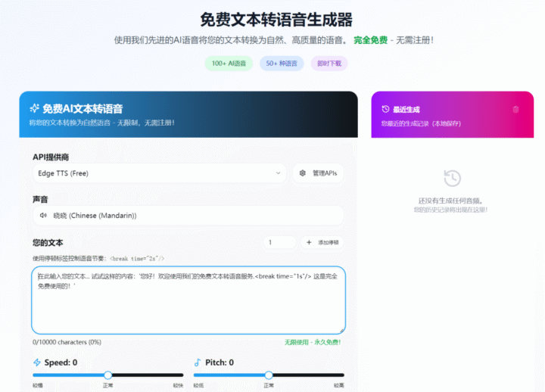The width and height of the screenshot is (545, 392).
Task: Click the Pitch slider handle
Action: click(269, 375)
